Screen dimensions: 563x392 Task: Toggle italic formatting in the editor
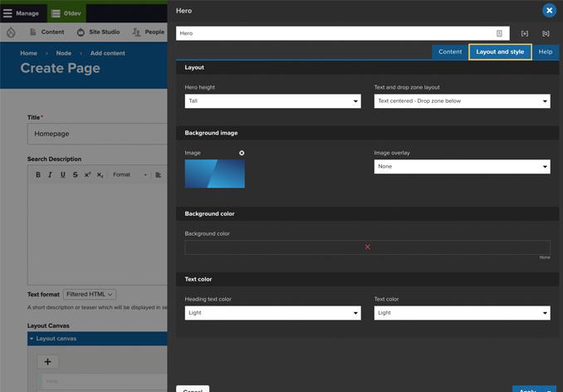[x=50, y=174]
